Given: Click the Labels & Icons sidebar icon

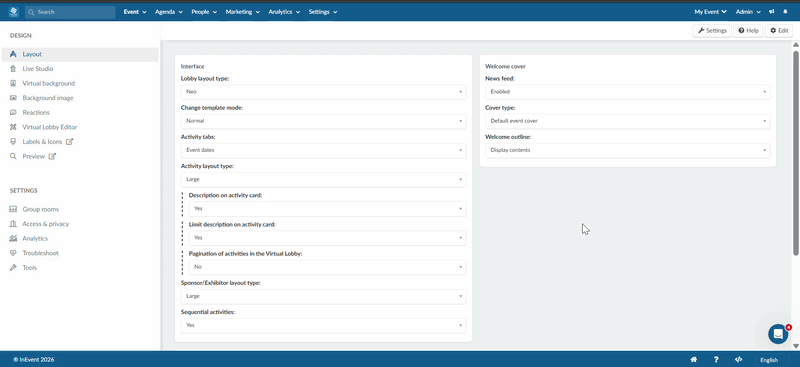Looking at the screenshot, I should pos(13,141).
